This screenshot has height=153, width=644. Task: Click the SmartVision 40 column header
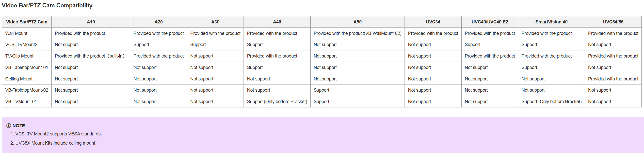tap(551, 22)
